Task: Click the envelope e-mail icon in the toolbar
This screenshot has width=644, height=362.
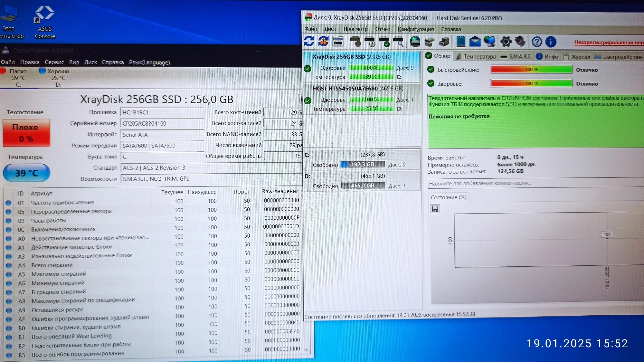Action: 475,42
